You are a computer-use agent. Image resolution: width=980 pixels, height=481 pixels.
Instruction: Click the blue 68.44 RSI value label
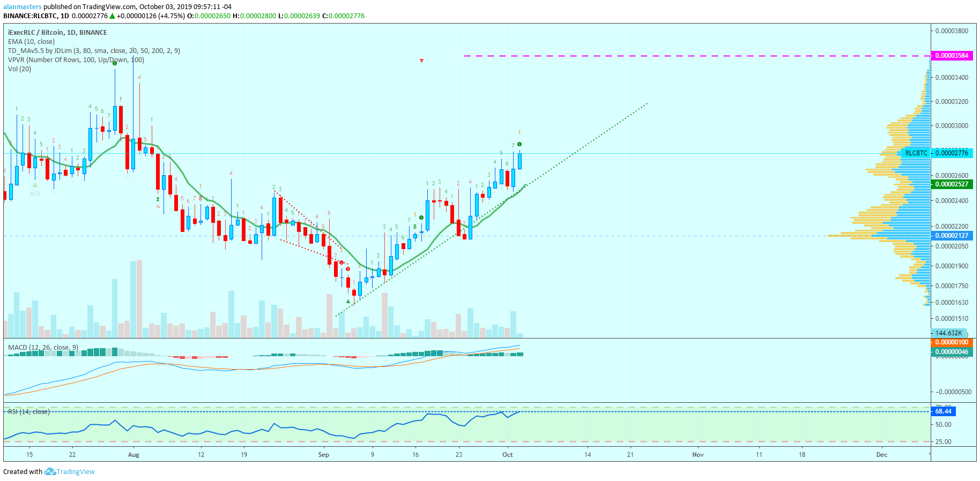pyautogui.click(x=944, y=411)
